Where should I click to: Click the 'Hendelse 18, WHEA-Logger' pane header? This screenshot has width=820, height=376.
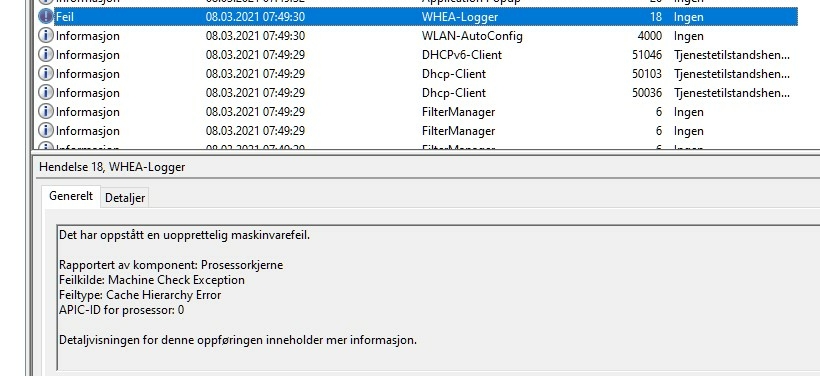pos(112,167)
